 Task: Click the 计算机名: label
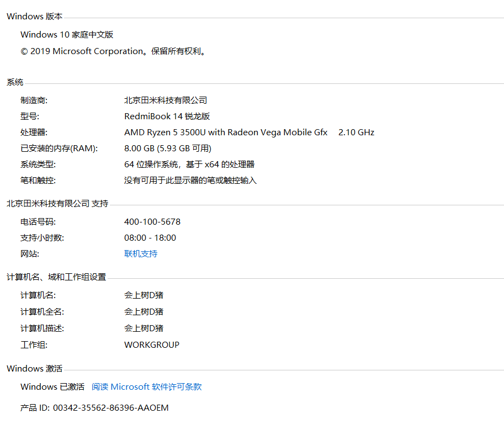[38, 295]
